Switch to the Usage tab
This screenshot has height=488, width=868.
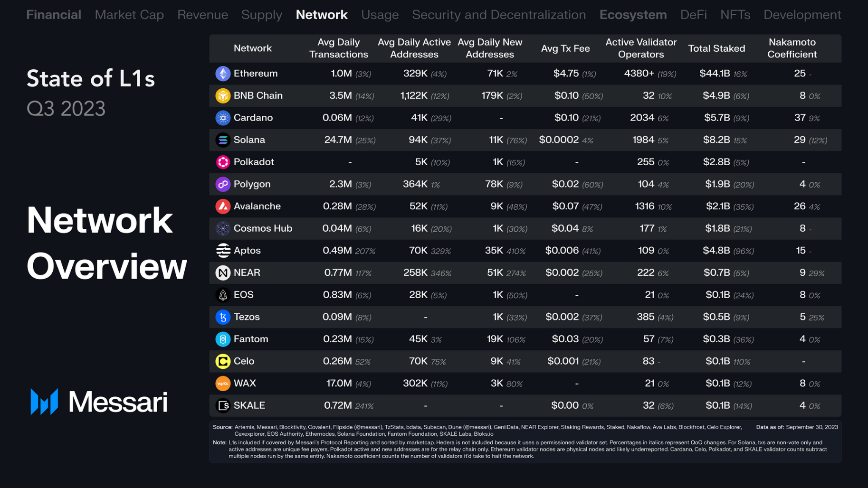tap(380, 15)
